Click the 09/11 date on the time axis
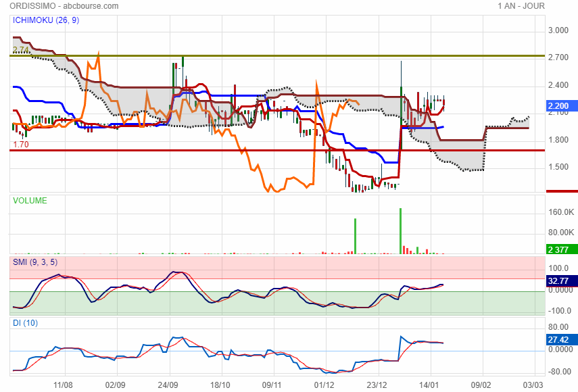Screen dimensions: 578x392 point(272,385)
